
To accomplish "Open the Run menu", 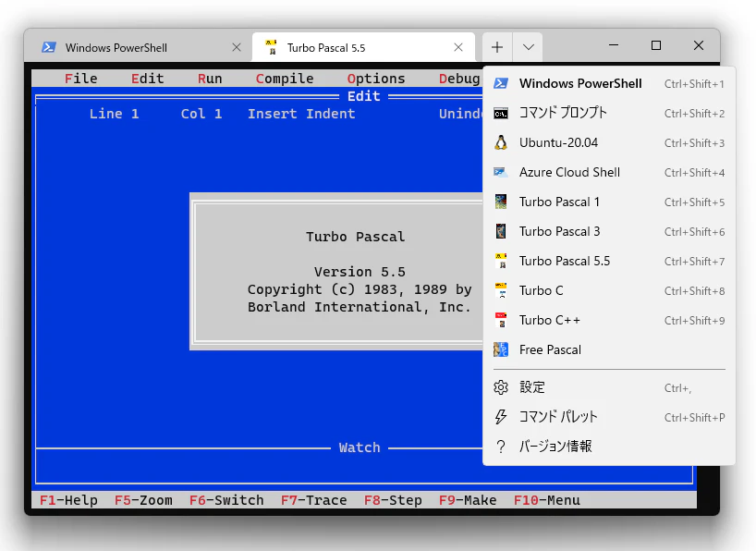I will [x=210, y=79].
